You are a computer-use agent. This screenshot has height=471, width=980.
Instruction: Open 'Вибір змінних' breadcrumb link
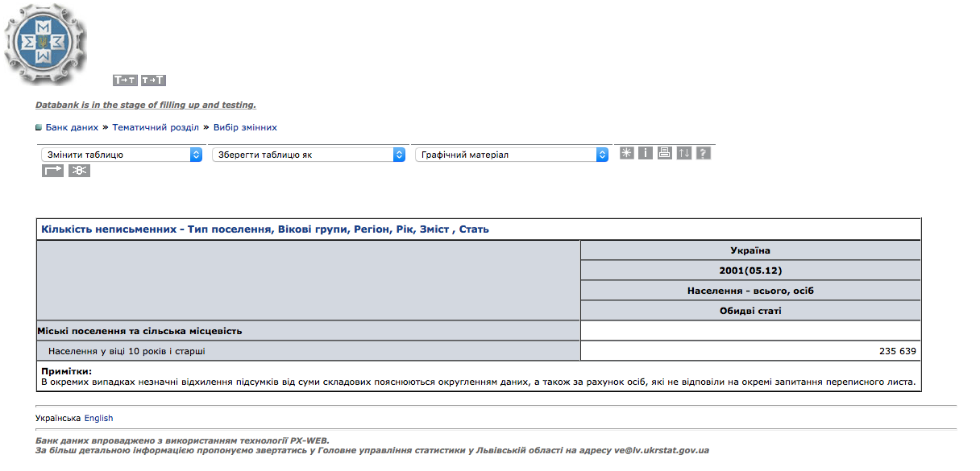tap(245, 127)
